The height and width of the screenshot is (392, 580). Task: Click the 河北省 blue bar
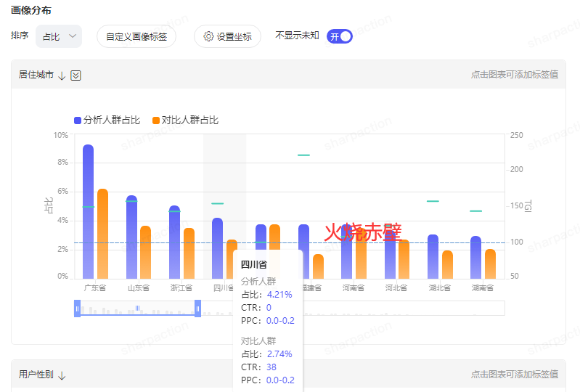pos(391,254)
